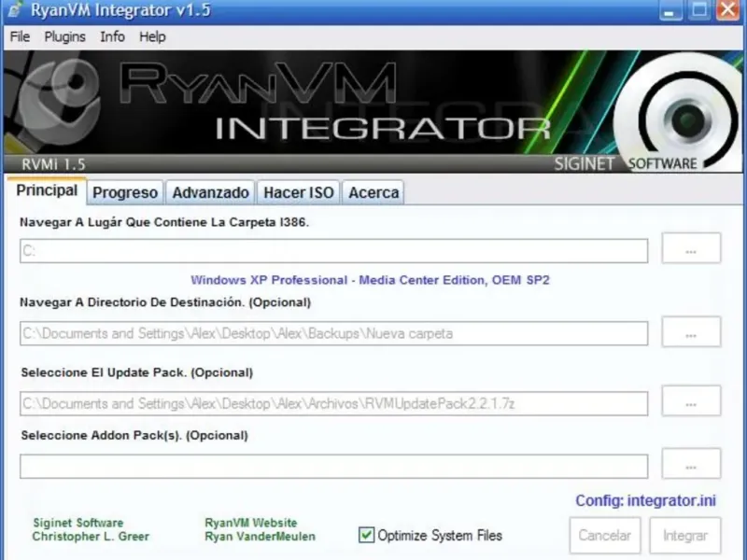Maximize the RyanVM Integrator window

[x=699, y=10]
